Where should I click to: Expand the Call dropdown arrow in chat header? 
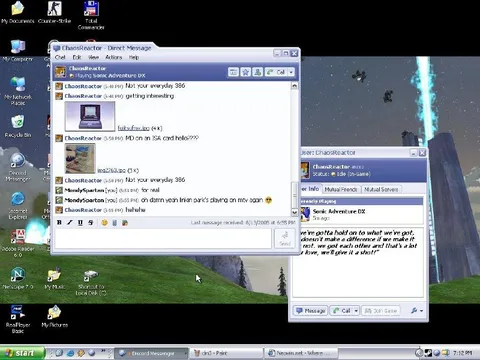(x=291, y=72)
